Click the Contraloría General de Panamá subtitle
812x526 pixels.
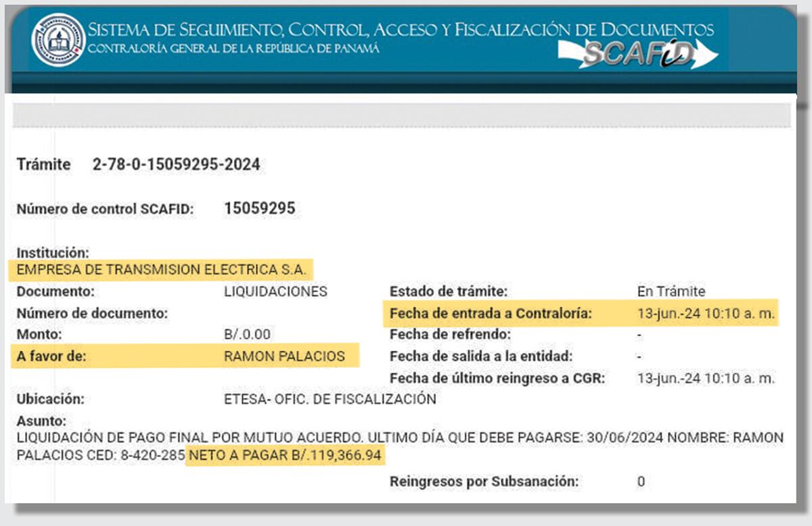233,49
